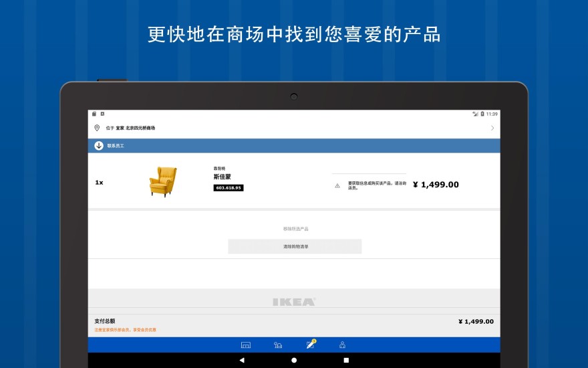This screenshot has width=588, height=368.
Task: Tap the Android home circle button
Action: [x=294, y=360]
